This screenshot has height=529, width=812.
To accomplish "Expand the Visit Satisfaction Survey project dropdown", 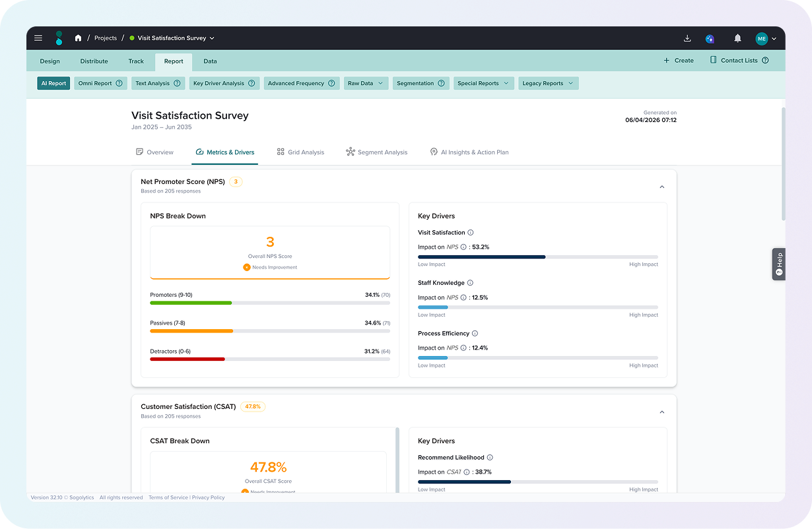I will (x=212, y=38).
